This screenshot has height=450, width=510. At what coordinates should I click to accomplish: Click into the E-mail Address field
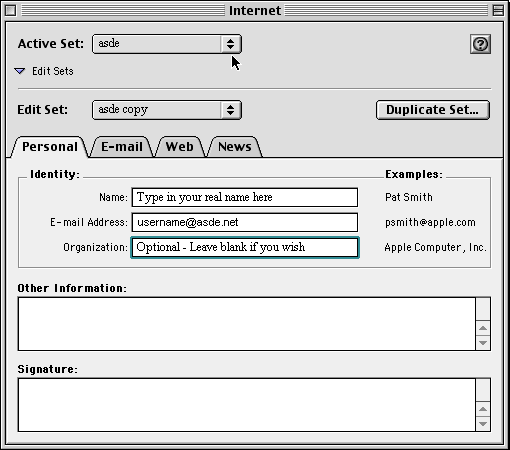tap(245, 222)
